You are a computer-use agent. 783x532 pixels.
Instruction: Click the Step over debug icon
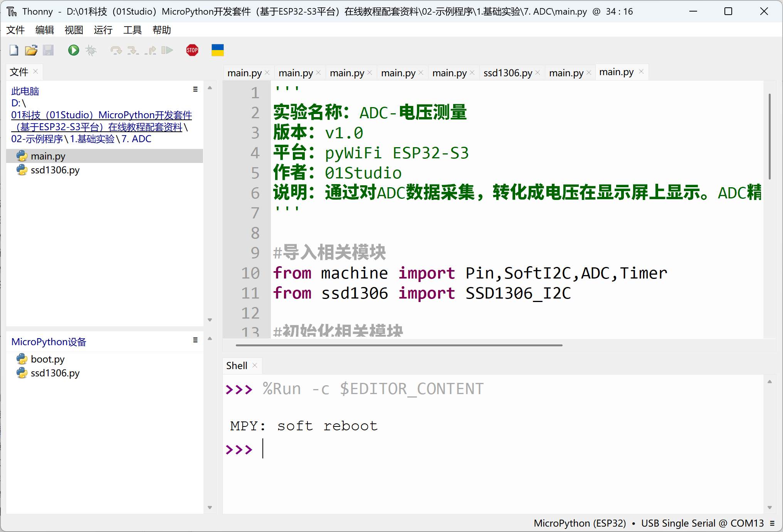click(116, 50)
